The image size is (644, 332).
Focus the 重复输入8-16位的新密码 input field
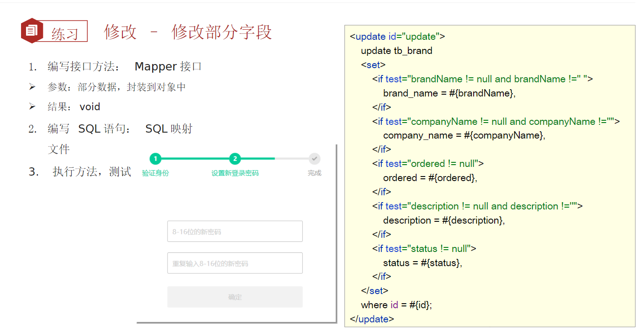(235, 263)
